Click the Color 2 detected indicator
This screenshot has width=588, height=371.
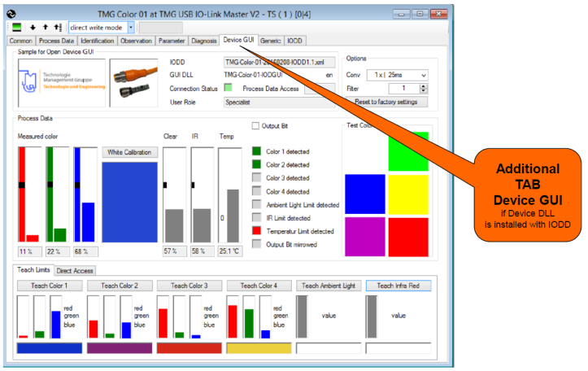(256, 164)
